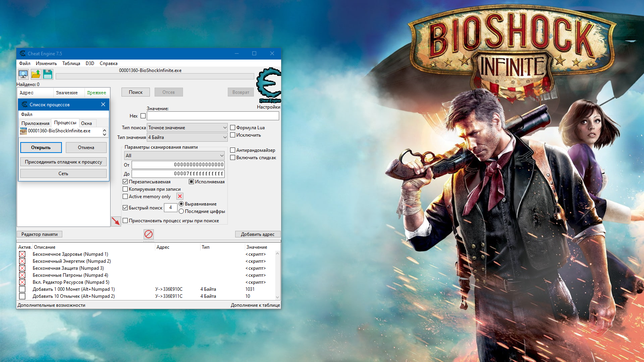Screen dimensions: 644x362
Task: Select Выравнивание radio button
Action: (181, 204)
